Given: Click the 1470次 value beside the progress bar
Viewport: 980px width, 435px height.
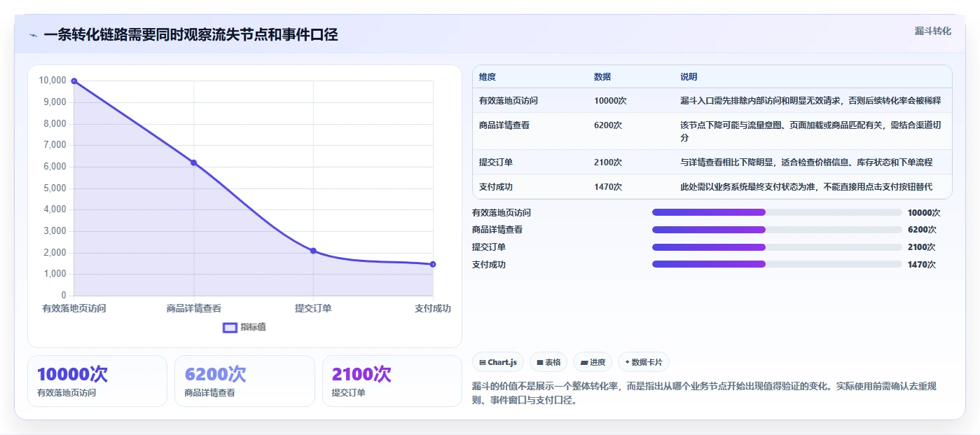Looking at the screenshot, I should [922, 264].
